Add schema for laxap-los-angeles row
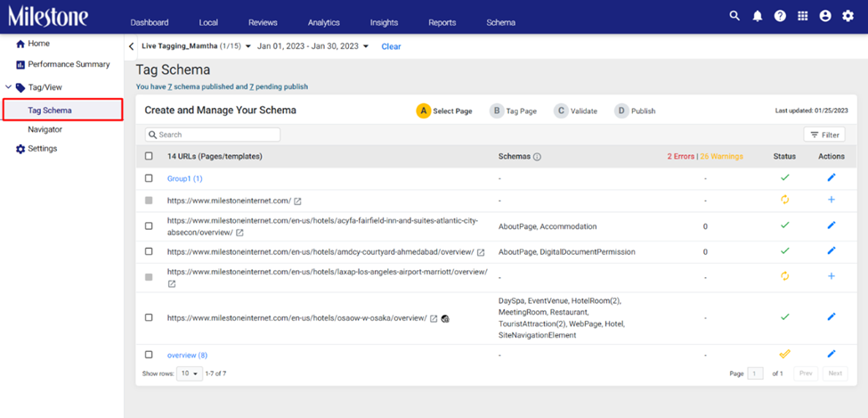The image size is (868, 418). (831, 276)
